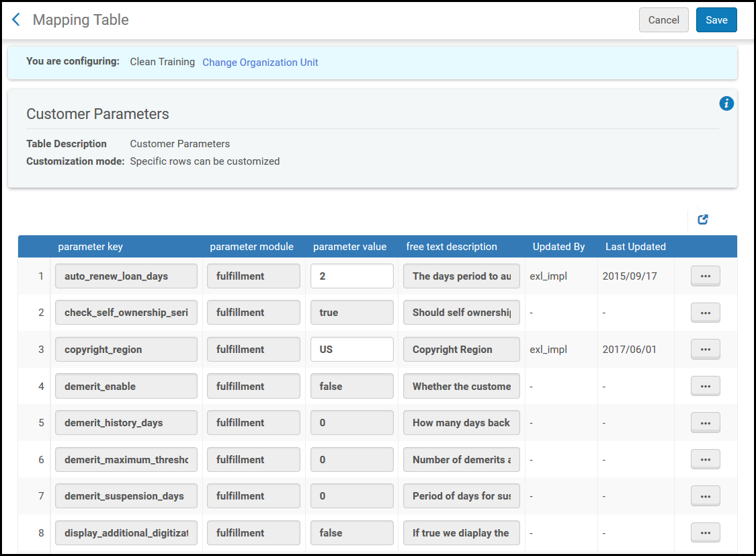Select the demerit_enable key field
This screenshot has height=556, width=756.
click(126, 386)
